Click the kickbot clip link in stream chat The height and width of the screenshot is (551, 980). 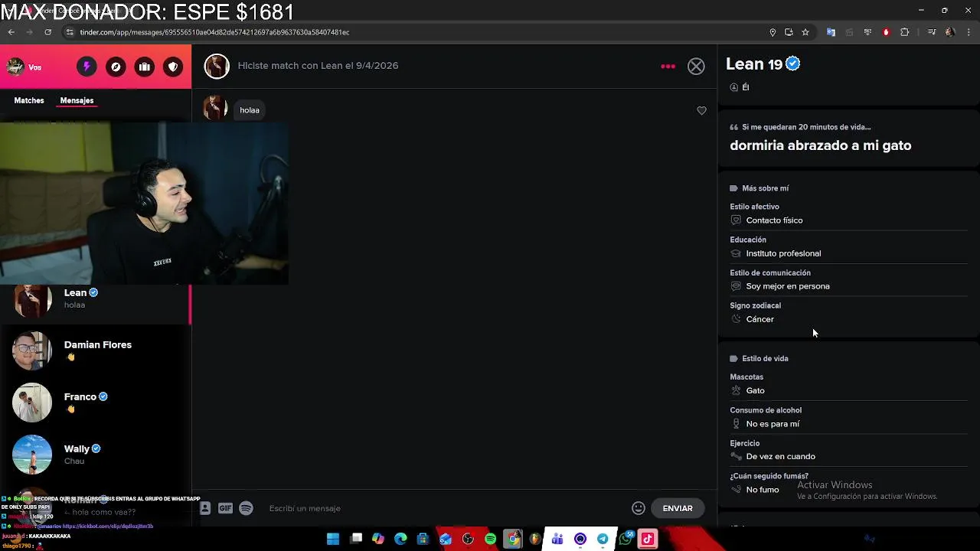pos(108,527)
